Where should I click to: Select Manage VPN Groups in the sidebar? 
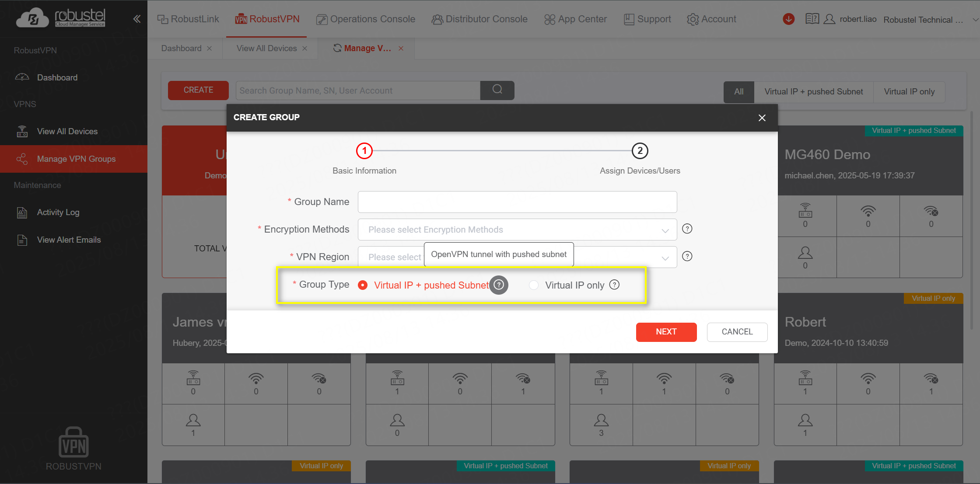pos(73,159)
